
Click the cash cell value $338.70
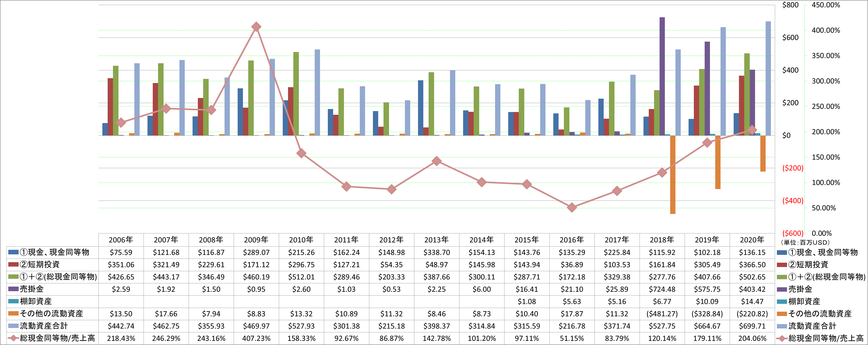(x=437, y=252)
